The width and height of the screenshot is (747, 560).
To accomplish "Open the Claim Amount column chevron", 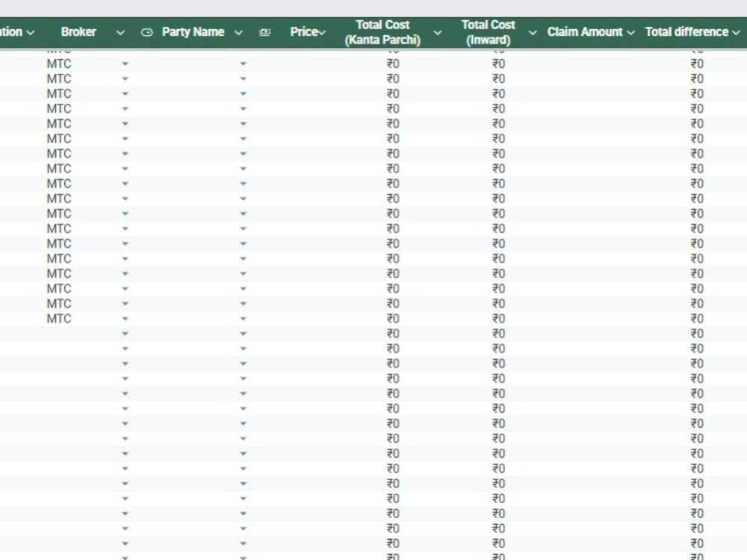I will pyautogui.click(x=630, y=33).
